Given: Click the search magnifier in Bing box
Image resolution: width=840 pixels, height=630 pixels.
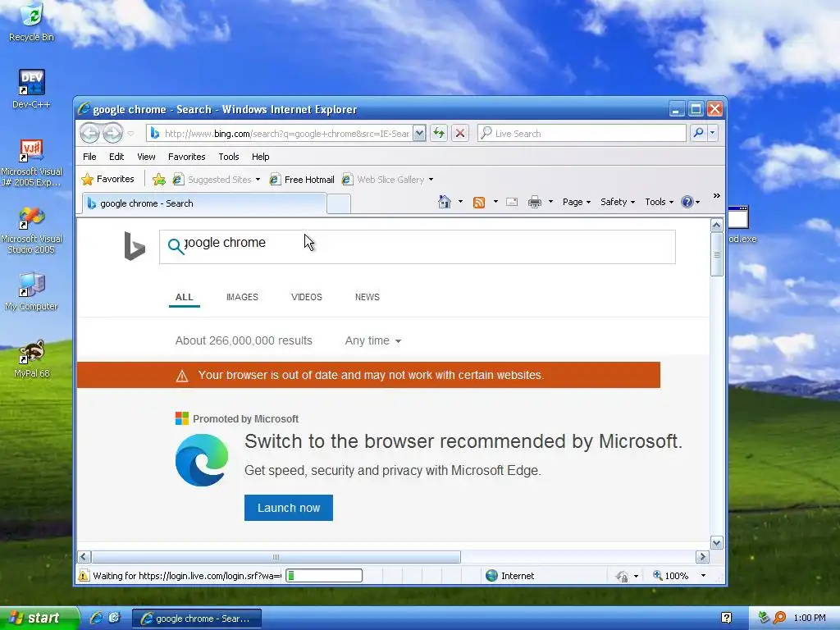Looking at the screenshot, I should pos(176,246).
